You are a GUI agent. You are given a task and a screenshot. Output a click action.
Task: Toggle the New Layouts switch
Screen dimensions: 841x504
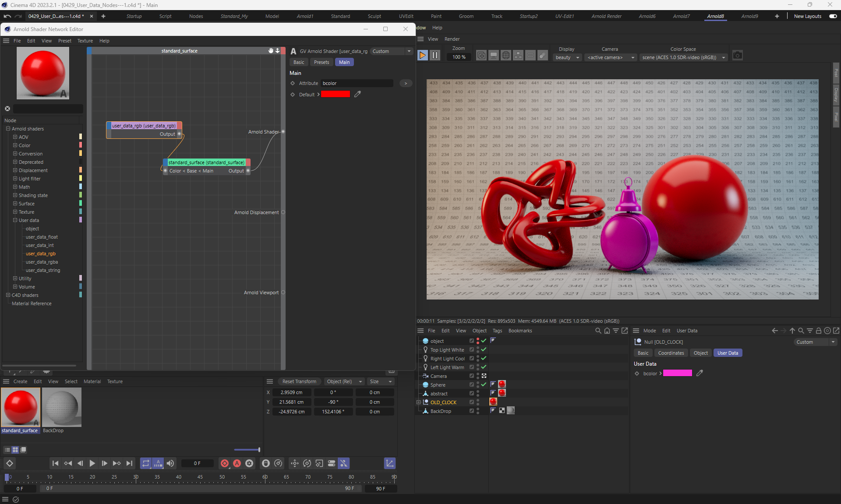tap(833, 16)
